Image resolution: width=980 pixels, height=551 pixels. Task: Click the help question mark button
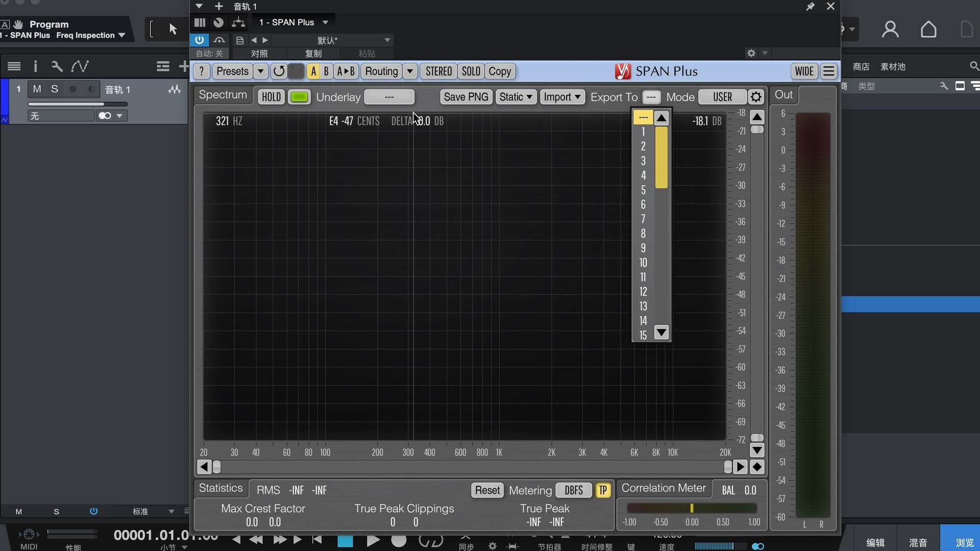click(x=202, y=71)
